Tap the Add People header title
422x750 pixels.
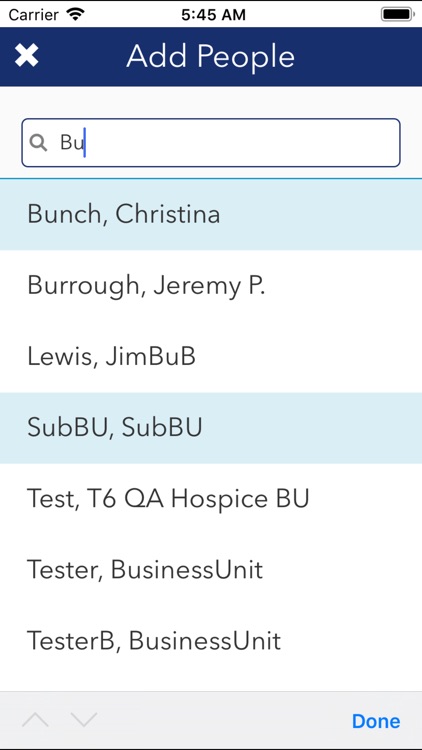tap(211, 56)
